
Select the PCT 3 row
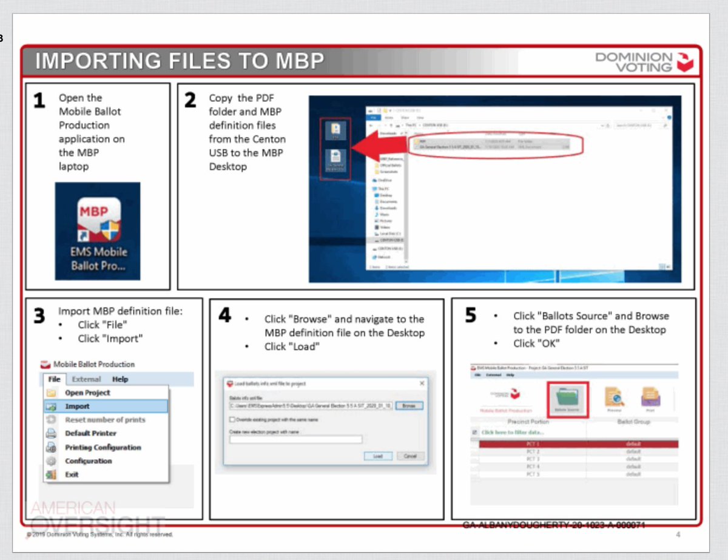579,459
